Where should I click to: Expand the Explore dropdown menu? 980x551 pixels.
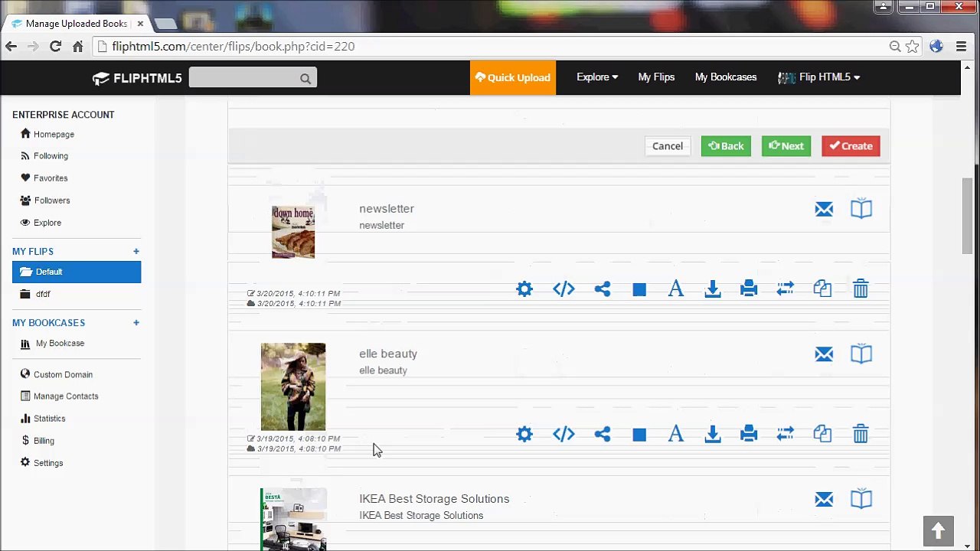597,77
